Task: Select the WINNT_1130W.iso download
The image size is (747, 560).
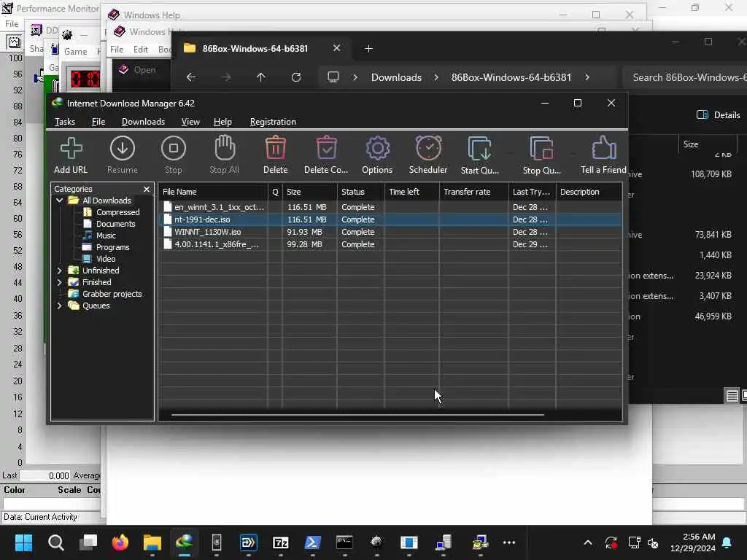Action: (x=391, y=232)
